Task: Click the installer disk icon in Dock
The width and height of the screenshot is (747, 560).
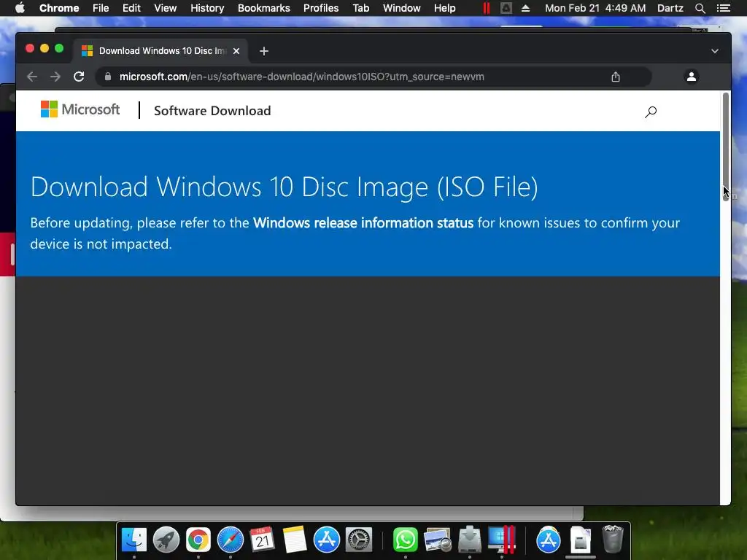Action: [x=469, y=540]
